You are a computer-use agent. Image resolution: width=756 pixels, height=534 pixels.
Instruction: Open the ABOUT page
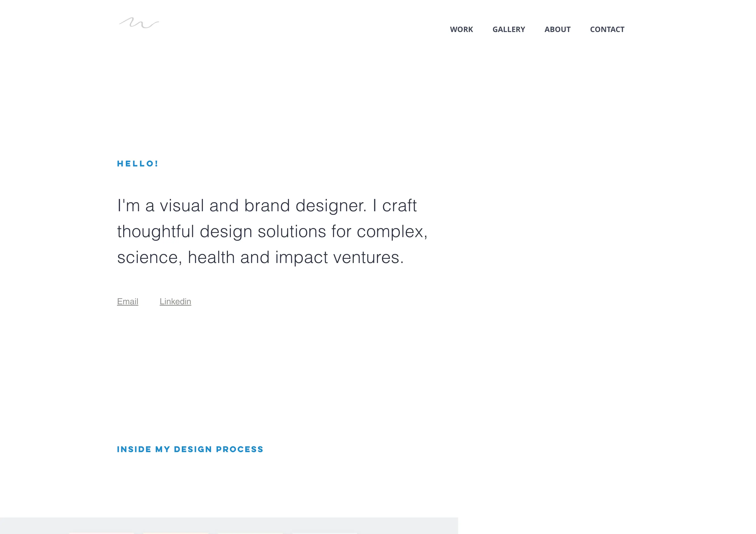click(557, 29)
